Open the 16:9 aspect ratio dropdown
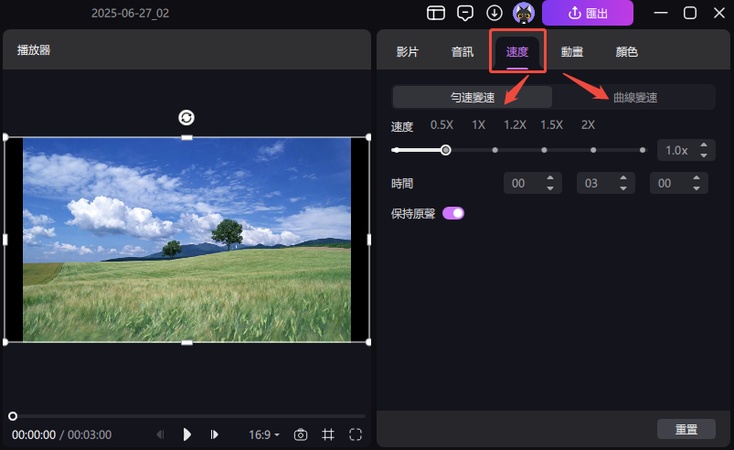 coord(264,435)
